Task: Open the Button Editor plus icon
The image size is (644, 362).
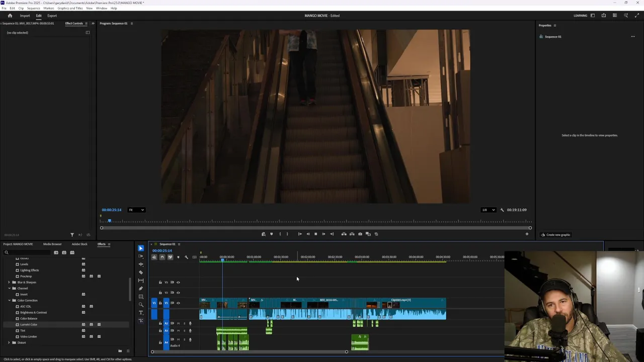Action: (527, 234)
